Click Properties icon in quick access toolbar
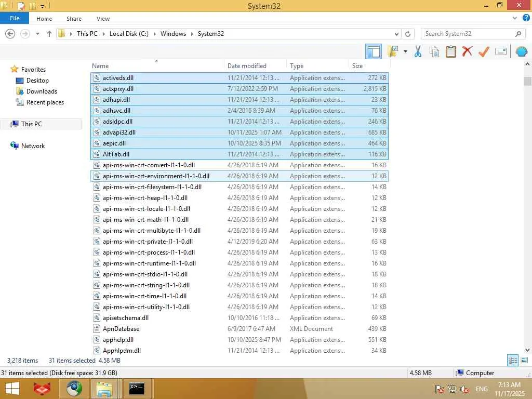 click(x=21, y=6)
